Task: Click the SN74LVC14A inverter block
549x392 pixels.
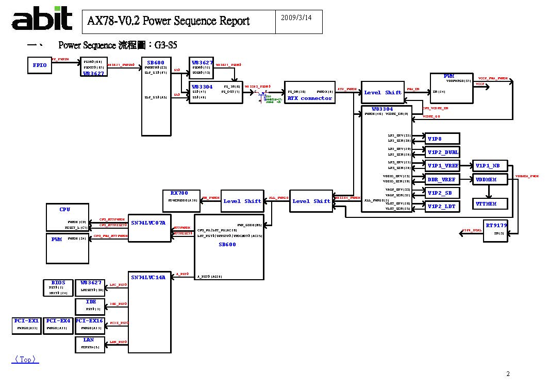Action: coord(149,313)
